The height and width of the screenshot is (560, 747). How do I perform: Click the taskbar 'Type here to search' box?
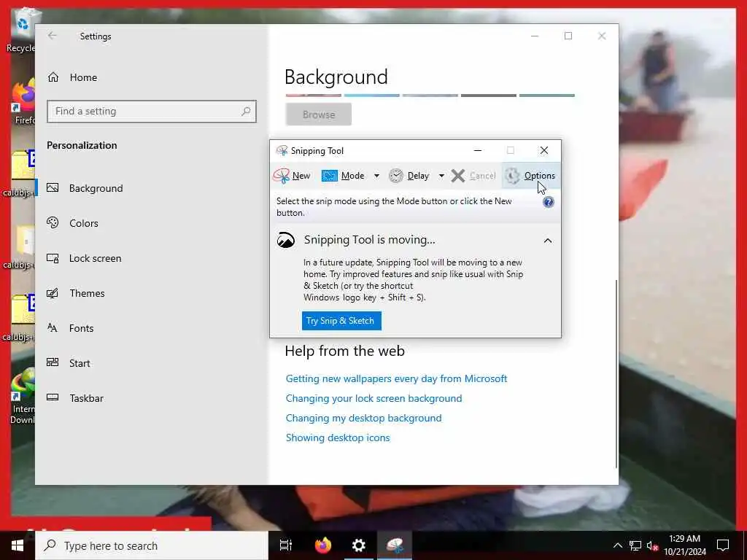point(152,545)
